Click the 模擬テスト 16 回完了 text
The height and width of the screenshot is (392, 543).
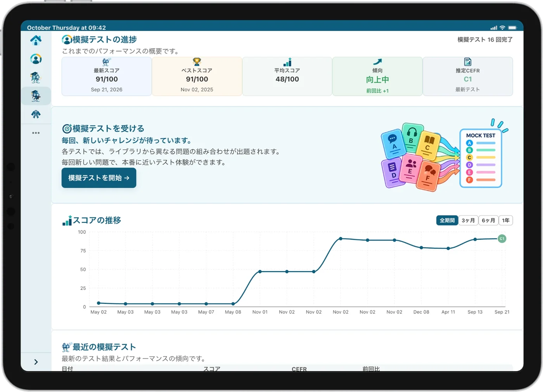[x=485, y=40]
